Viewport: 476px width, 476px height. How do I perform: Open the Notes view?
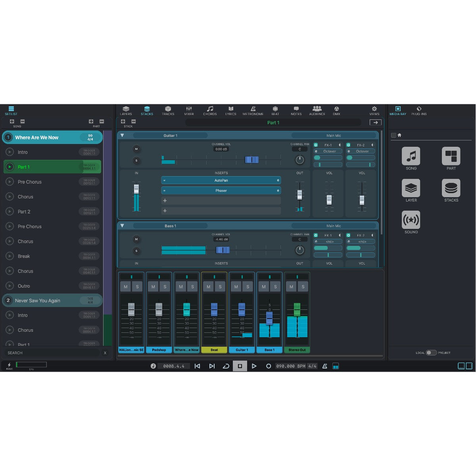point(296,110)
